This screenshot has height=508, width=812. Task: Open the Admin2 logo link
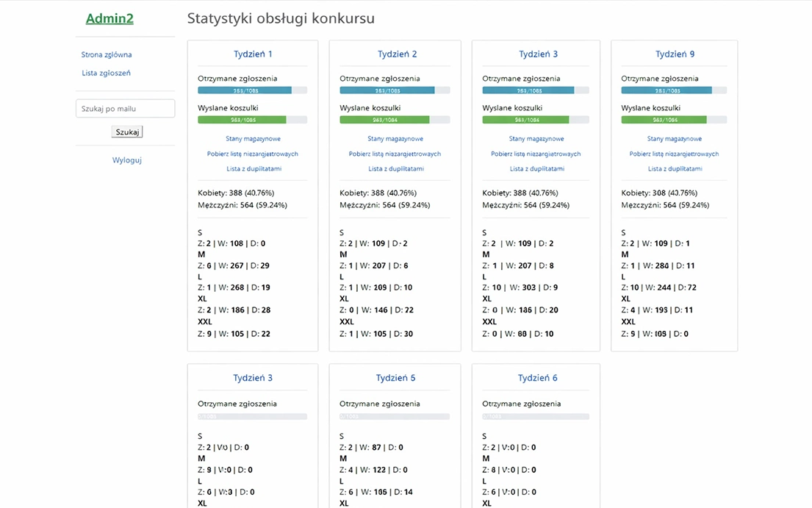pos(109,18)
